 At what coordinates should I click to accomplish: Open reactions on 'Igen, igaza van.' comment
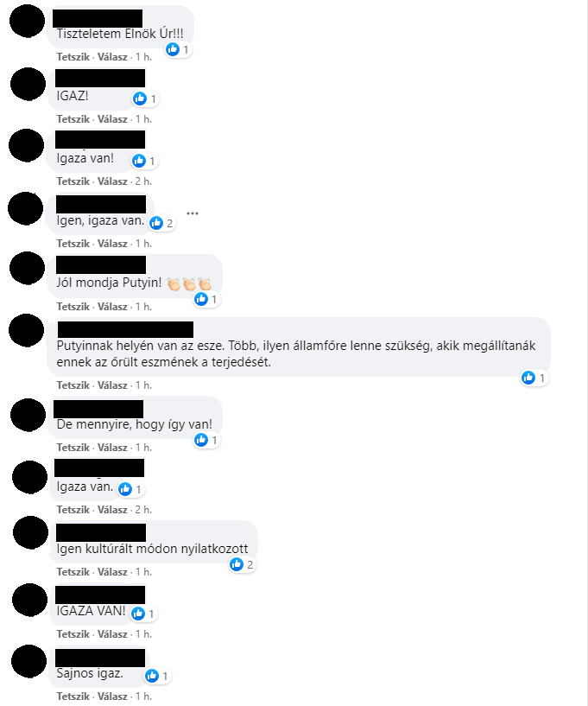(162, 223)
